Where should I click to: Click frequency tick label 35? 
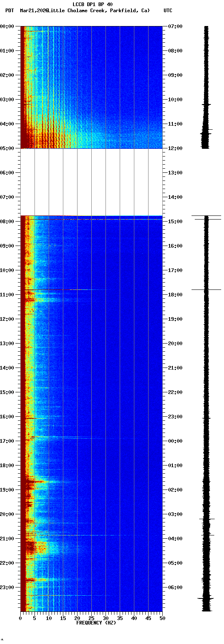click(x=120, y=618)
